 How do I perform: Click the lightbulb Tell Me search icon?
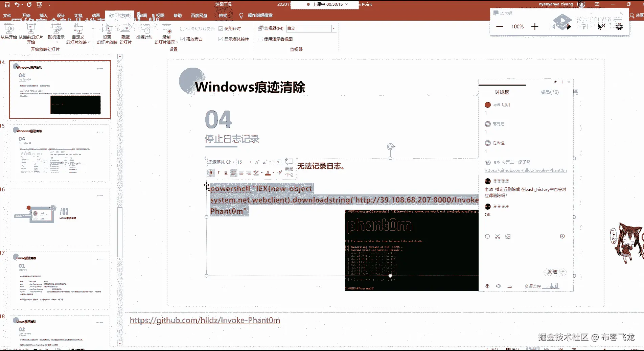[x=241, y=16]
